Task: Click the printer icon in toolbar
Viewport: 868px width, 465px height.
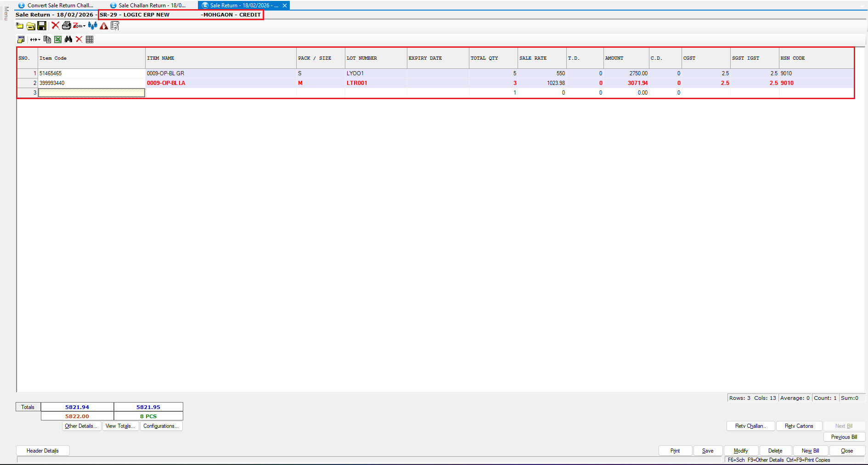Action: 66,26
